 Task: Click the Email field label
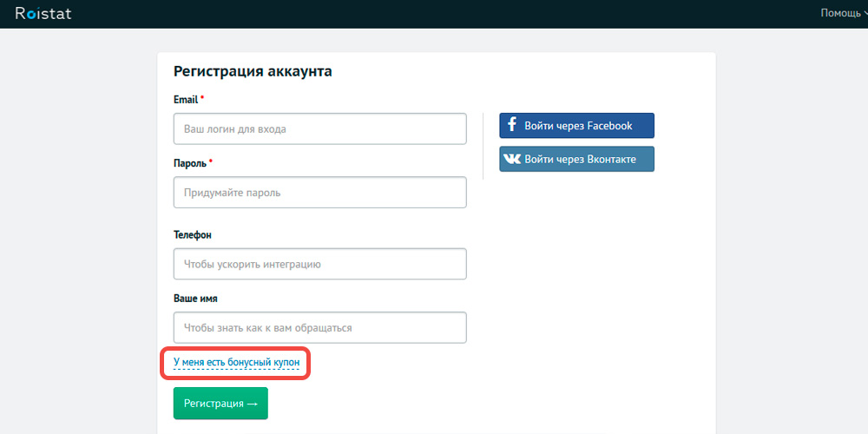click(x=186, y=100)
